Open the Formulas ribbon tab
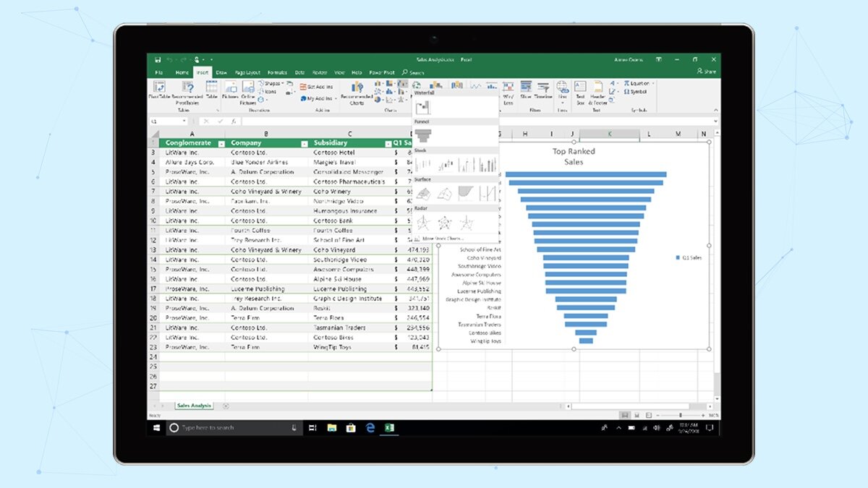Image resolution: width=868 pixels, height=488 pixels. pyautogui.click(x=276, y=72)
